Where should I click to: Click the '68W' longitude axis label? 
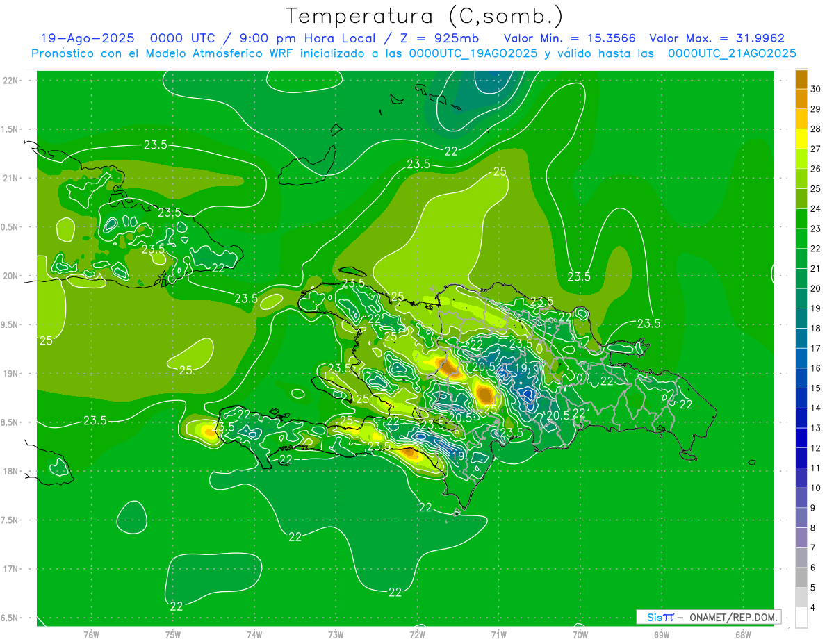(742, 634)
